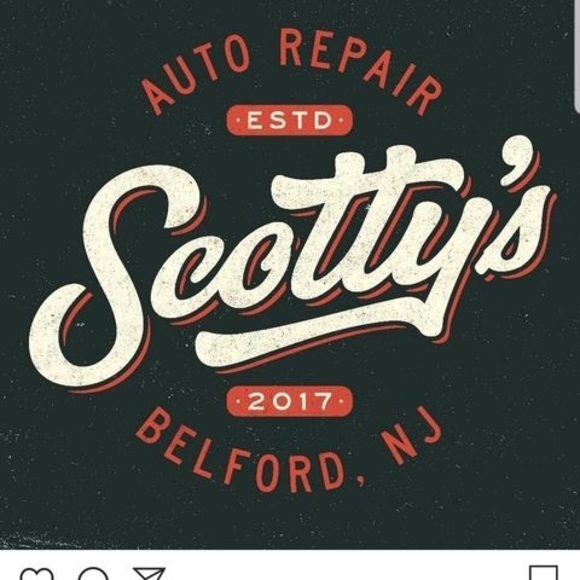Save the post with the bookmark icon
The image size is (580, 580).
pyautogui.click(x=543, y=573)
